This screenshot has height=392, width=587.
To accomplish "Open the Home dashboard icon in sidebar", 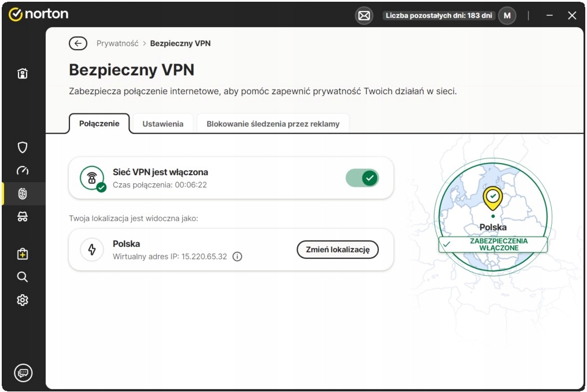I will pos(23,74).
